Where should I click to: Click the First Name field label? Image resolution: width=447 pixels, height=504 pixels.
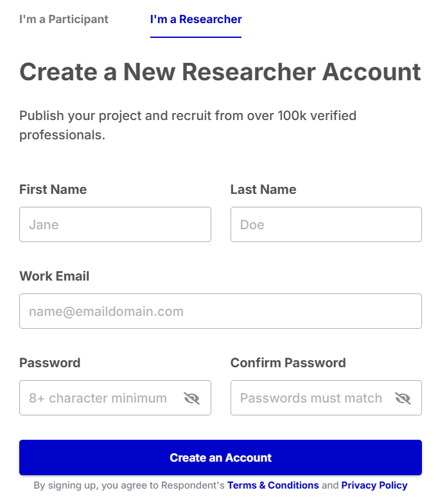53,189
